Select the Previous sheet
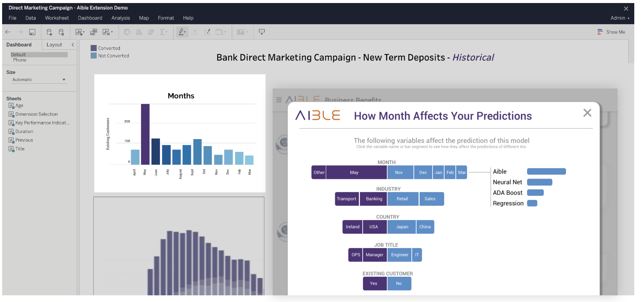Image resolution: width=644 pixels, height=302 pixels. point(21,140)
